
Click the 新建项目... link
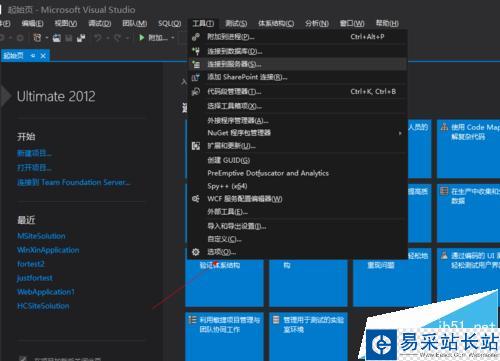coord(34,153)
